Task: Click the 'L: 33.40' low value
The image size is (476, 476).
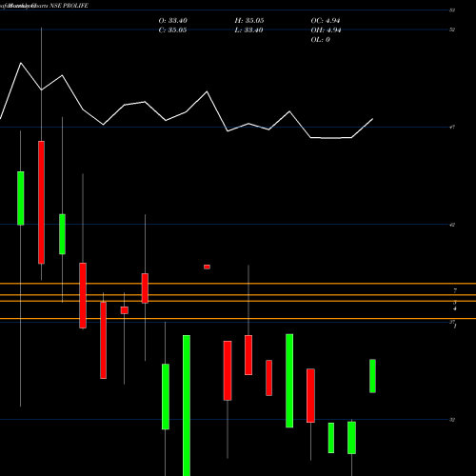Action: (248, 30)
